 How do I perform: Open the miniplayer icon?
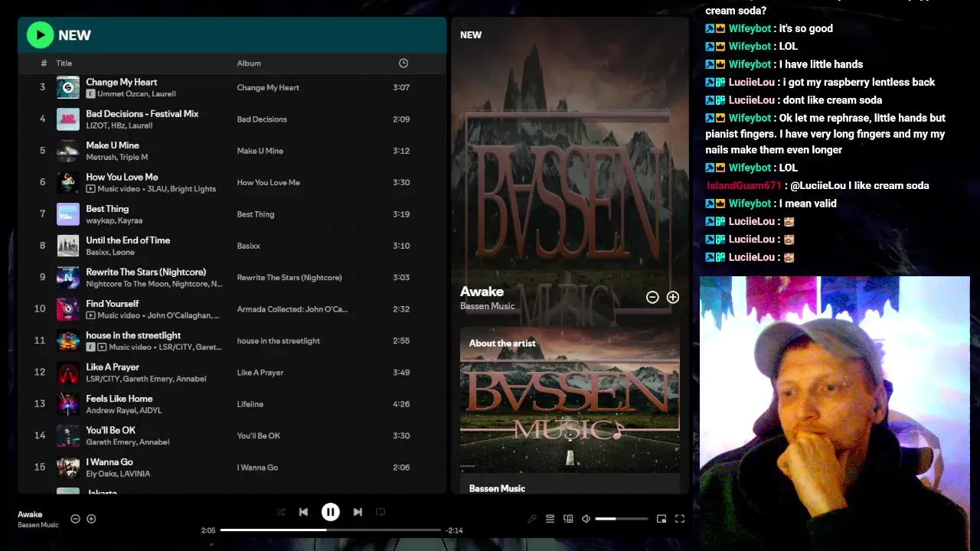tap(661, 519)
